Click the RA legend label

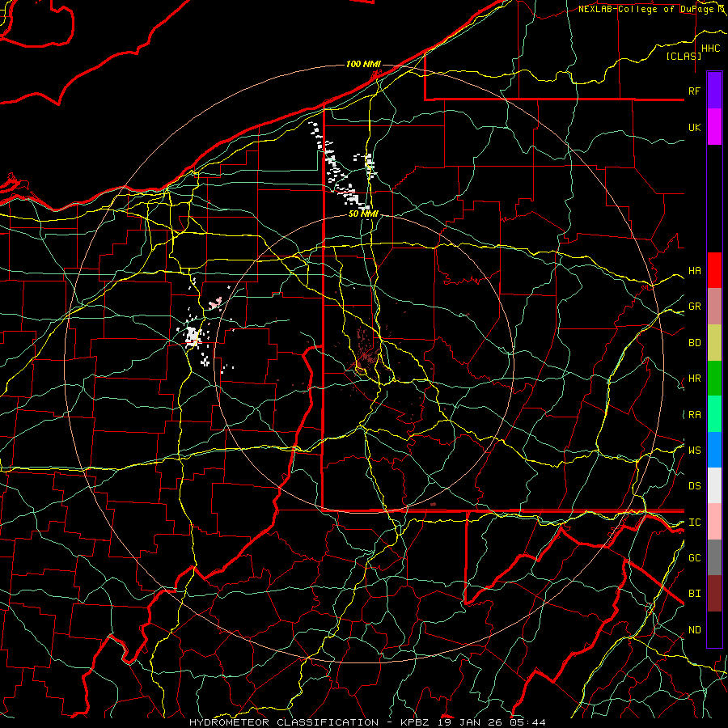[x=694, y=415]
